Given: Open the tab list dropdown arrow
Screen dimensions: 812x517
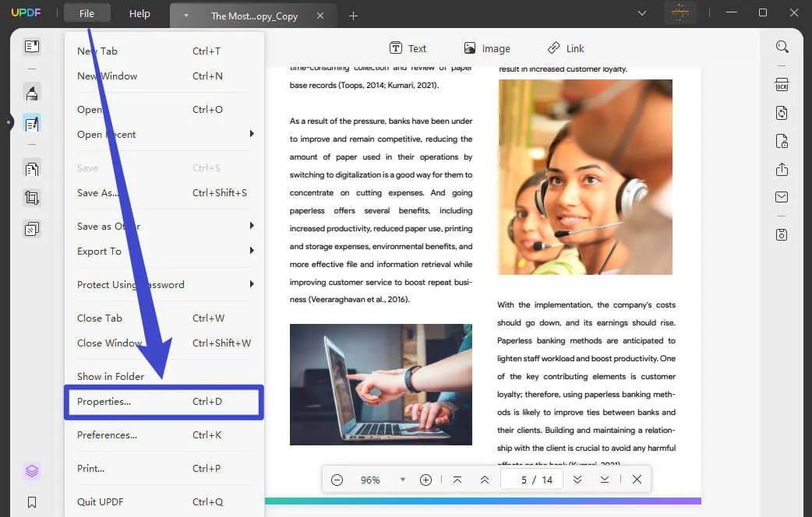Looking at the screenshot, I should (x=186, y=16).
